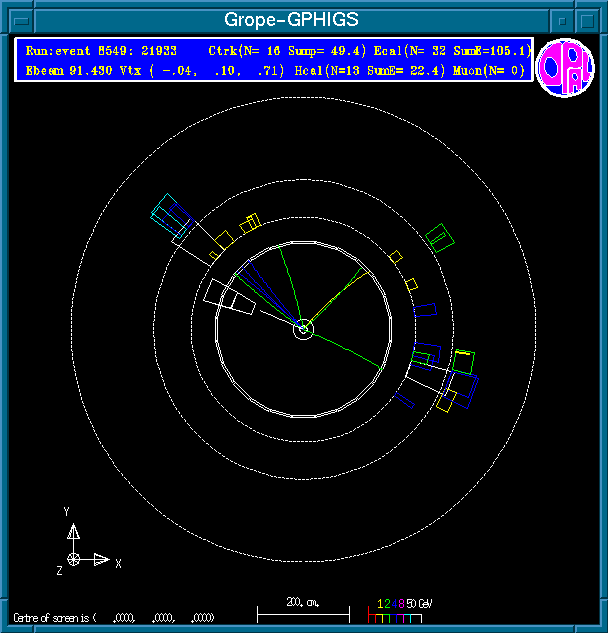Maximize the Grope-GPHIGS window
608x633 pixels.
pos(591,19)
